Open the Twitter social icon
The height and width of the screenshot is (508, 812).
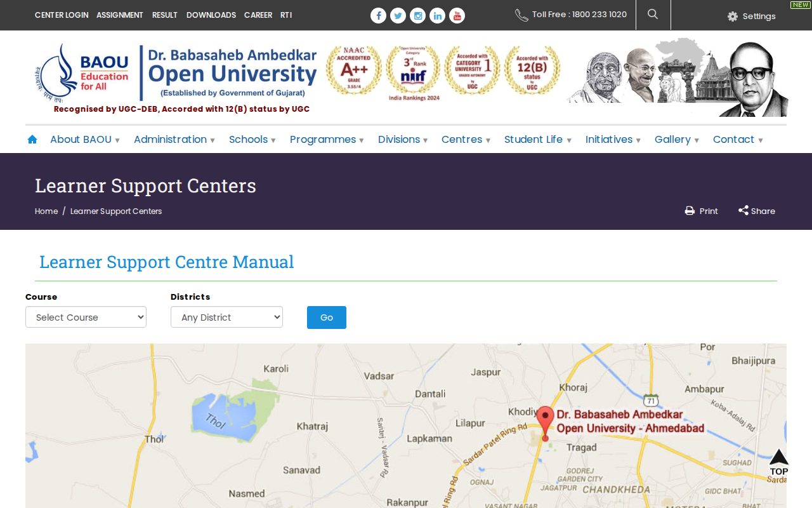(x=398, y=16)
